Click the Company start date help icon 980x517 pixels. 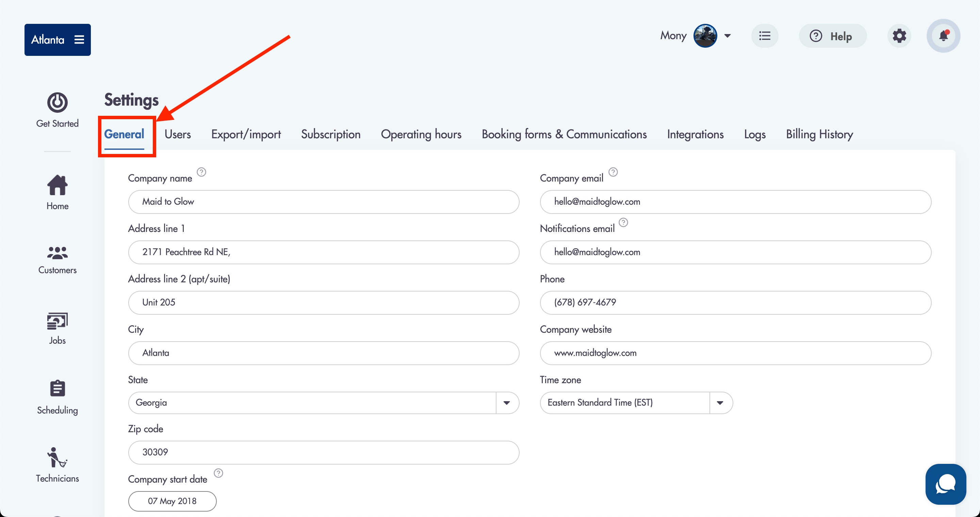click(x=218, y=473)
